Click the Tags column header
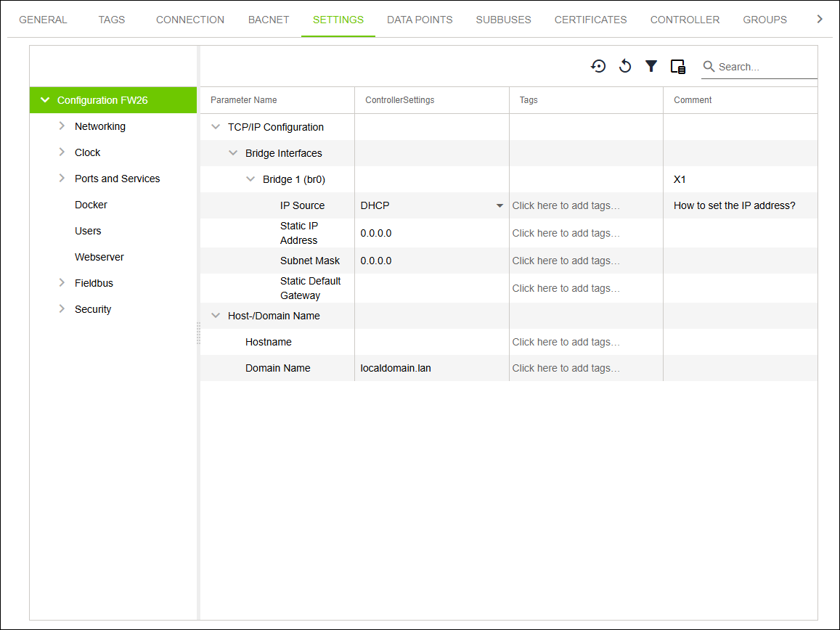Viewport: 840px width, 630px height. [529, 100]
